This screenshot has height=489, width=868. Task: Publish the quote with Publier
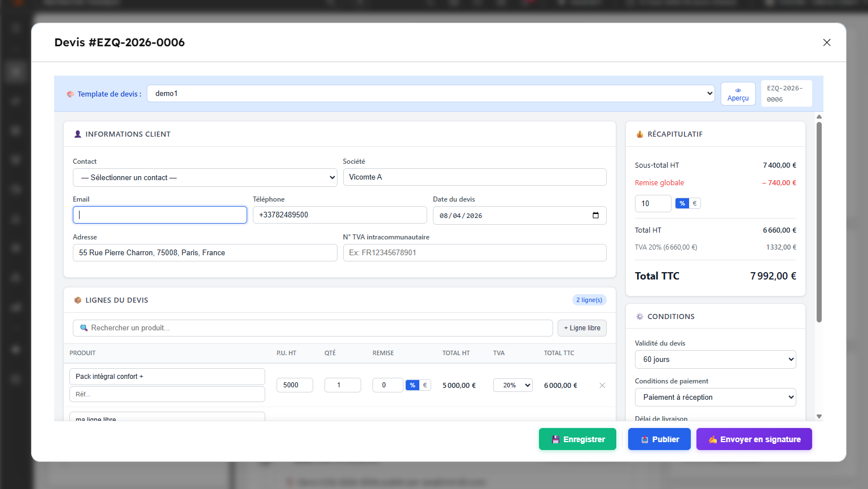click(659, 439)
